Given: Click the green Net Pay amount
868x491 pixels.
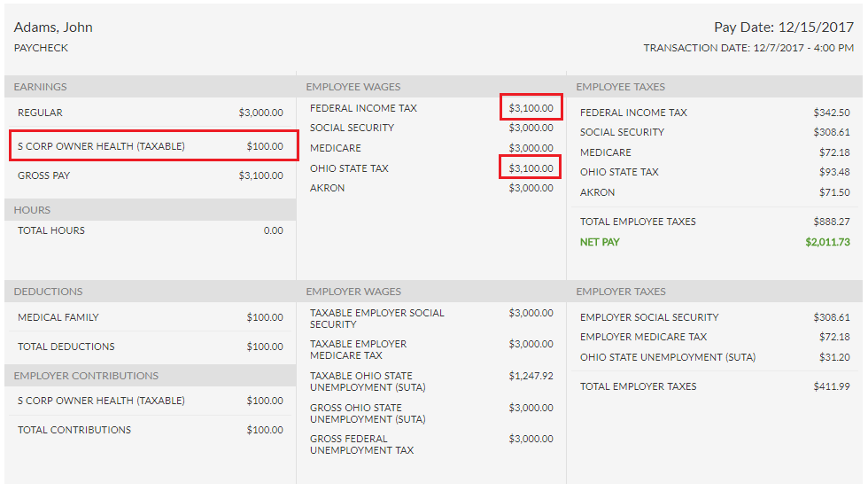Looking at the screenshot, I should [827, 242].
